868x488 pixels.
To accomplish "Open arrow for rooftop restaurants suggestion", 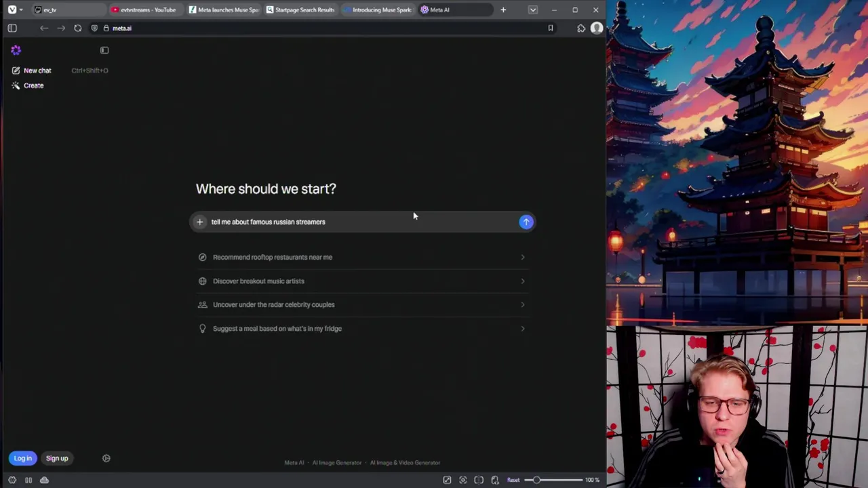I will click(522, 257).
